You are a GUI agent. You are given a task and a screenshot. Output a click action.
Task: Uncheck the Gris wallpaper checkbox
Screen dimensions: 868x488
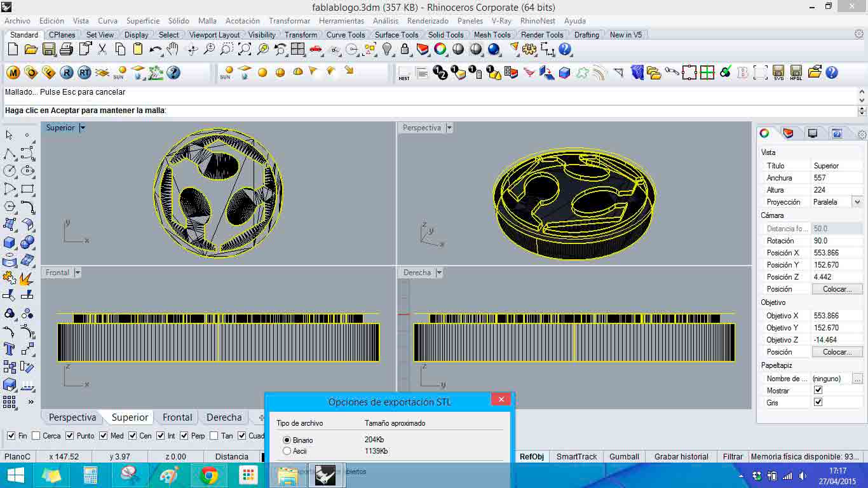(818, 402)
